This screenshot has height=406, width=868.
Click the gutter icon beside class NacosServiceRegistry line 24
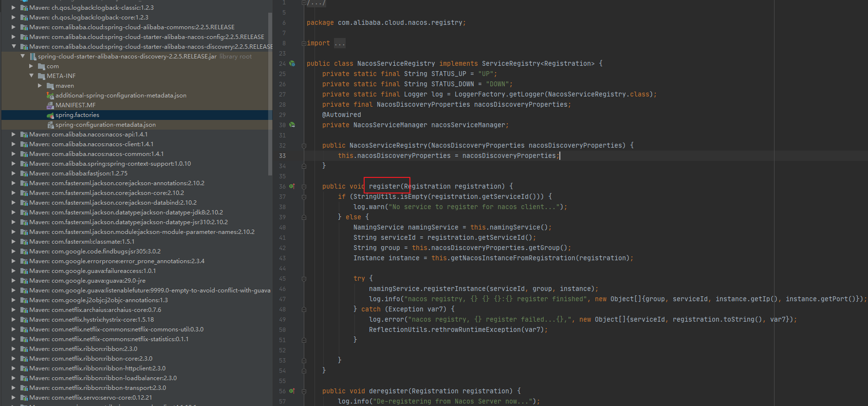coord(292,63)
